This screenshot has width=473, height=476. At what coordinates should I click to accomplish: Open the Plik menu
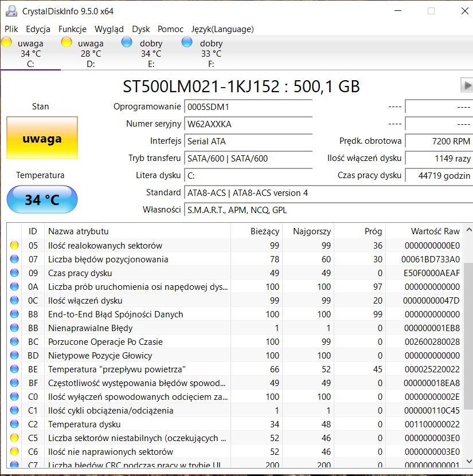(11, 29)
